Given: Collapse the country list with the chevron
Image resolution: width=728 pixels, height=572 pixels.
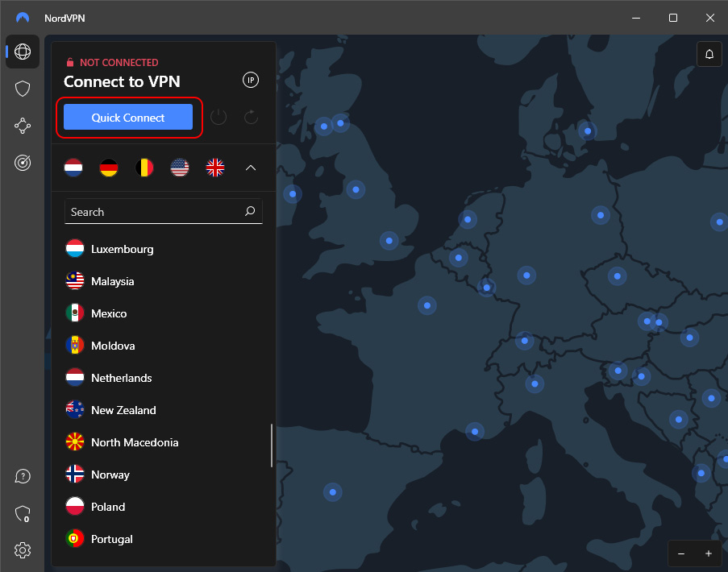Looking at the screenshot, I should tap(251, 168).
